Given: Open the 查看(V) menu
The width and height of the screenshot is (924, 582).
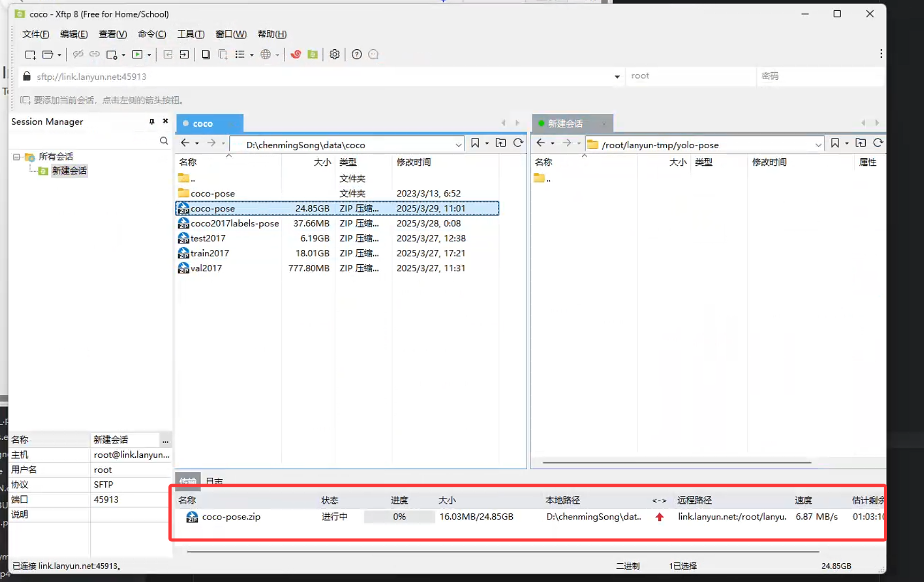Looking at the screenshot, I should pyautogui.click(x=113, y=34).
